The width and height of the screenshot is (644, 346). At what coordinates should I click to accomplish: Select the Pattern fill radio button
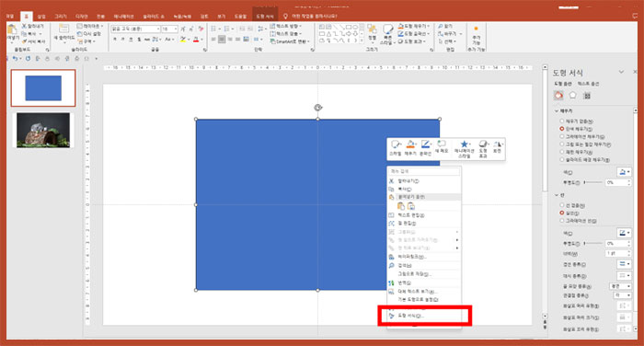(x=562, y=152)
